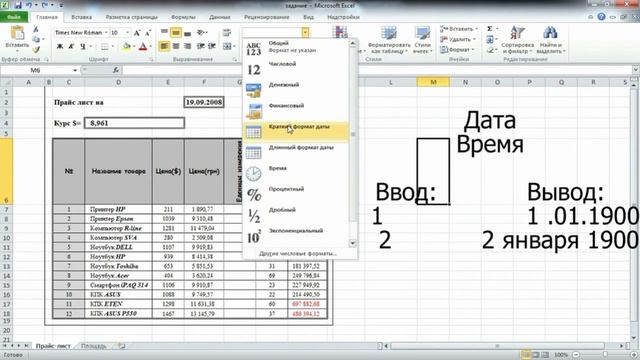Toggle middle vertical alignment
Viewport: 640px width, 360px height.
pos(176,33)
